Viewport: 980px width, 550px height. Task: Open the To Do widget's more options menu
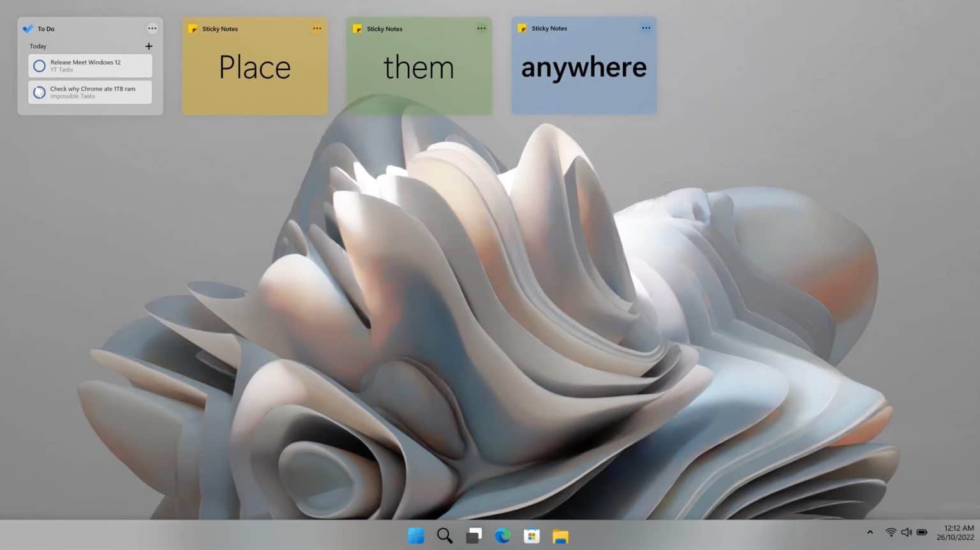(x=152, y=28)
